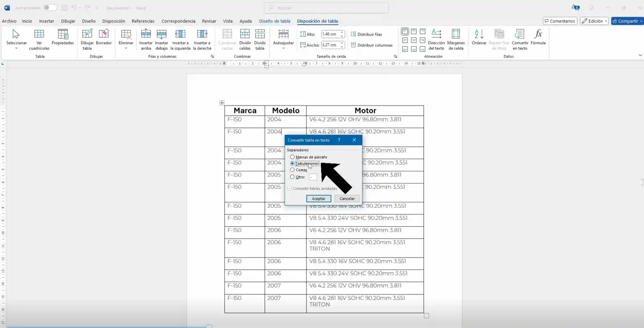Click Convertir en texto ribbon button
The height and width of the screenshot is (328, 644).
click(x=520, y=40)
